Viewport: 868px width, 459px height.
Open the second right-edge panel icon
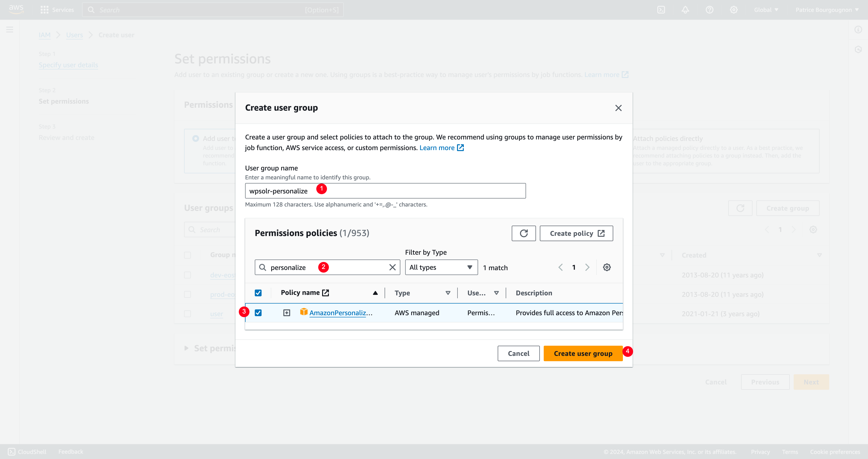(x=858, y=49)
